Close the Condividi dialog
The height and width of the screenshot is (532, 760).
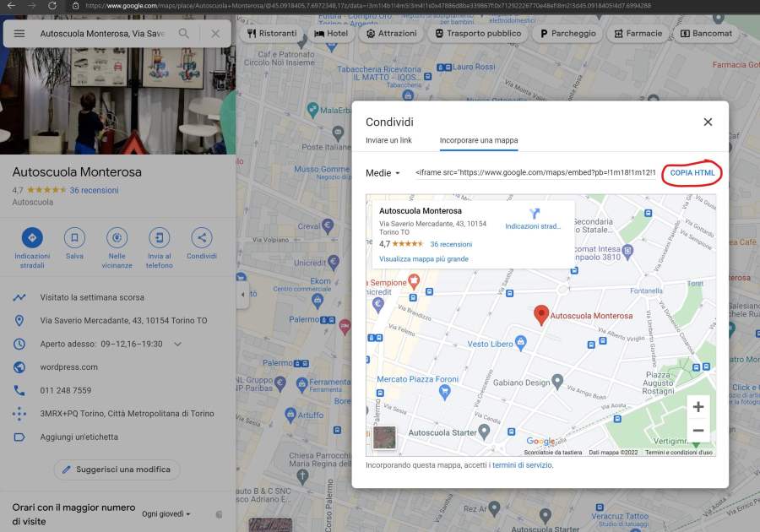point(708,122)
